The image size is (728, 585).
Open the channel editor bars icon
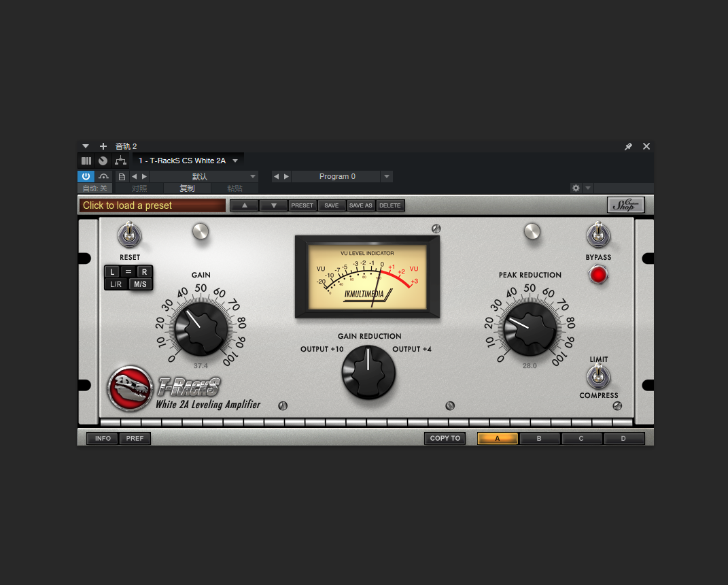point(86,161)
